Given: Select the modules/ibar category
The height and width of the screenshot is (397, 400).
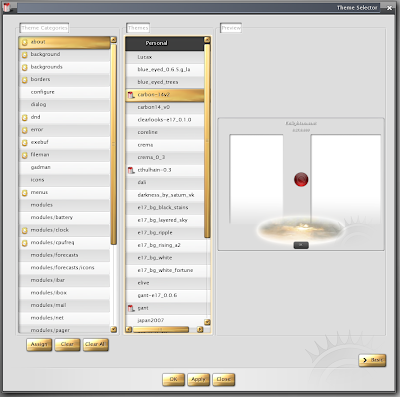Looking at the screenshot, I should [64, 281].
